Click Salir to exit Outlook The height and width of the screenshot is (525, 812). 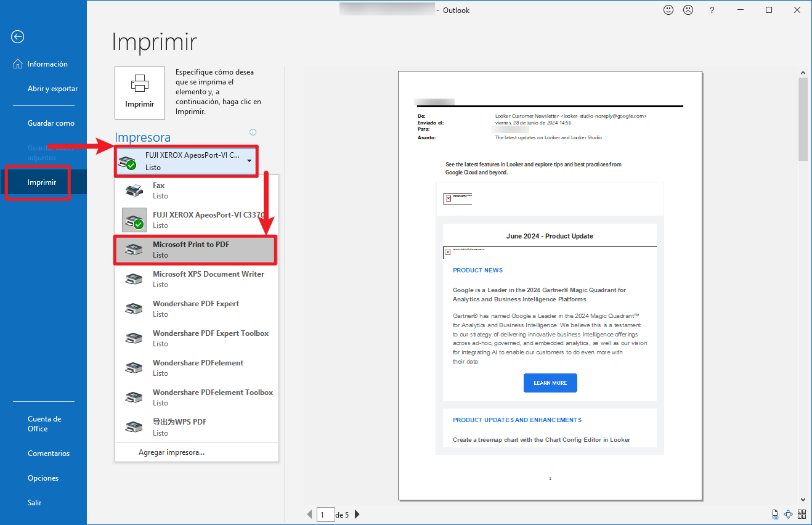(43, 503)
